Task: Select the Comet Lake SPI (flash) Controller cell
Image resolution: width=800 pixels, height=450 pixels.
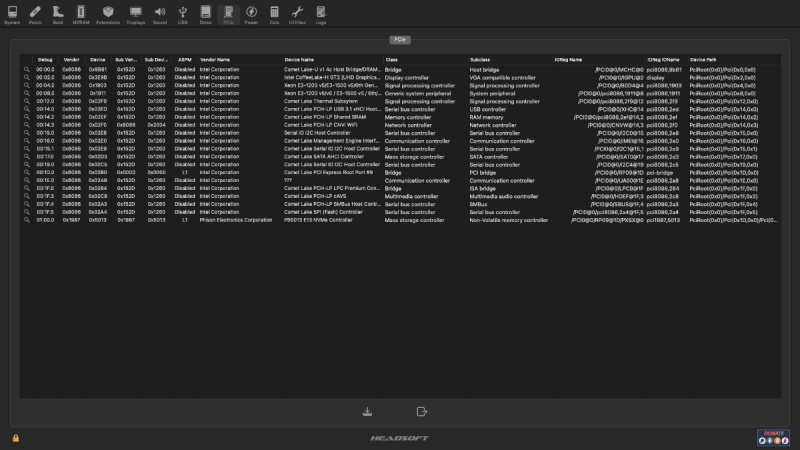Action: pos(323,212)
